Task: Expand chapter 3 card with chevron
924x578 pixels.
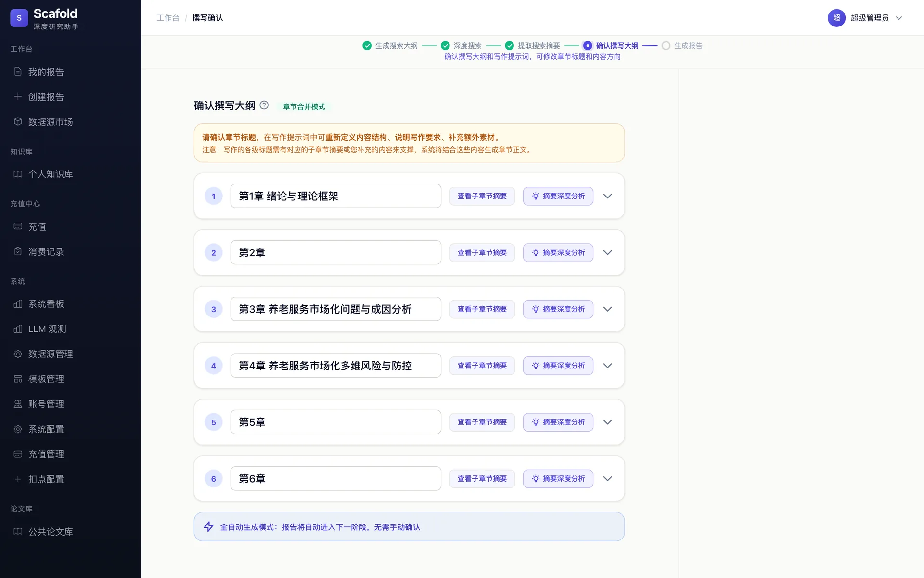Action: pos(608,309)
